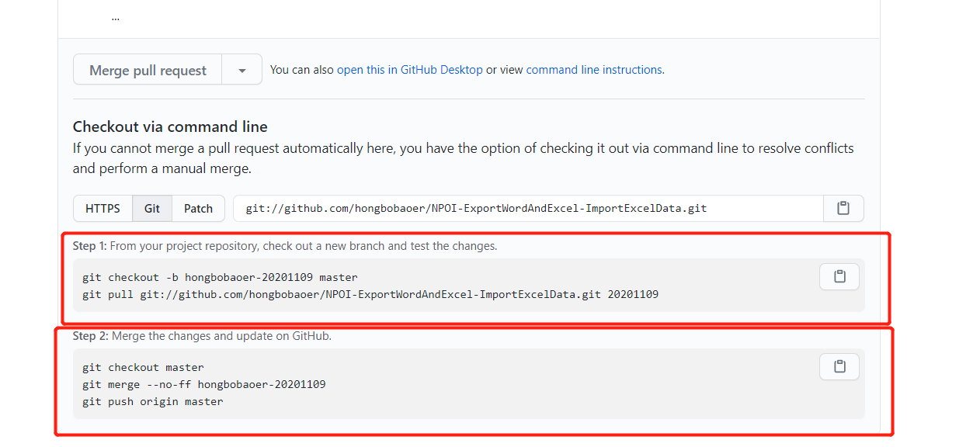The width and height of the screenshot is (980, 447).
Task: Click the Checkout via command line heading
Action: click(172, 126)
